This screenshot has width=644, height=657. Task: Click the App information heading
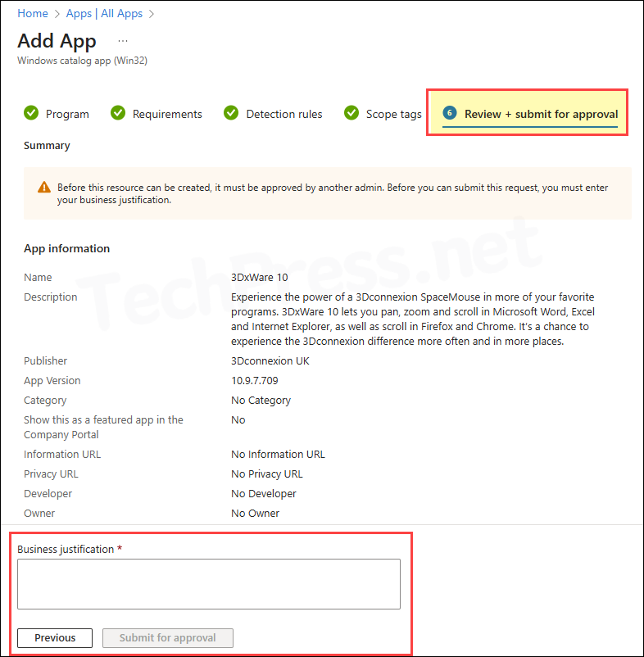66,248
